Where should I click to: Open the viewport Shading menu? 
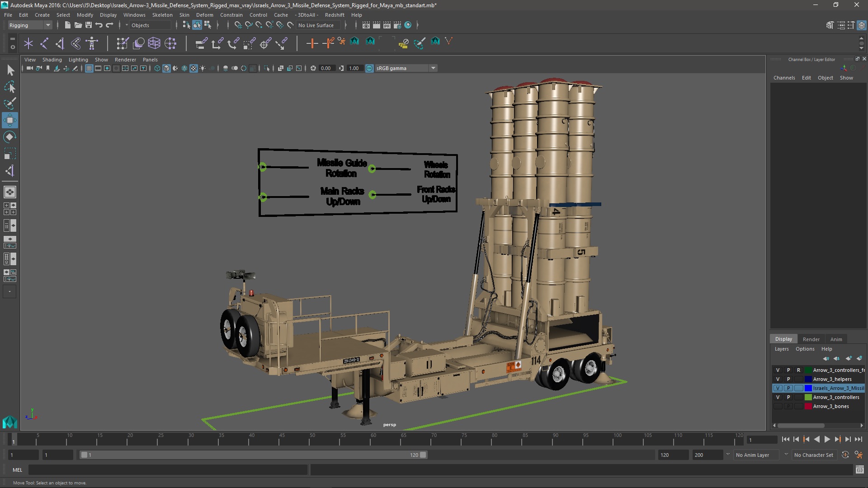[52, 60]
